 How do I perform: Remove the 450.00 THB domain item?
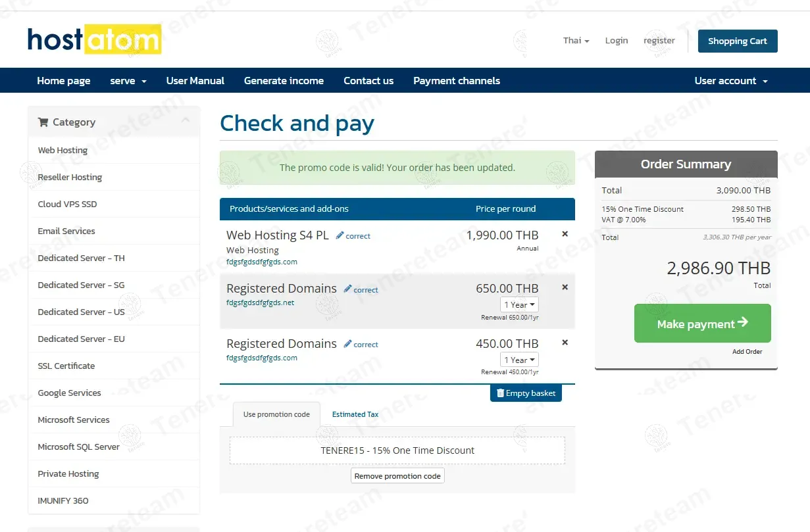click(x=565, y=343)
